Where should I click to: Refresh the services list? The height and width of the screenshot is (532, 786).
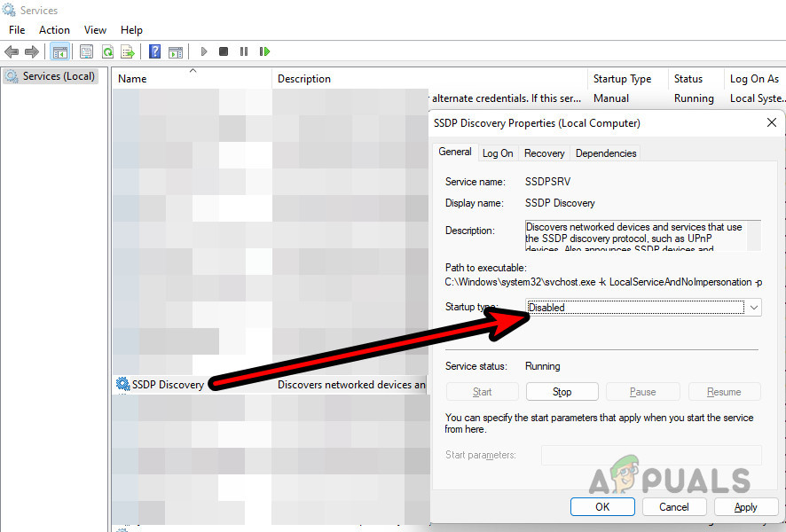(106, 51)
